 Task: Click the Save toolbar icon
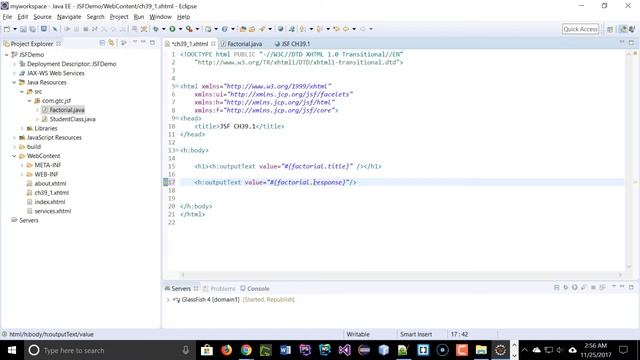(x=23, y=29)
